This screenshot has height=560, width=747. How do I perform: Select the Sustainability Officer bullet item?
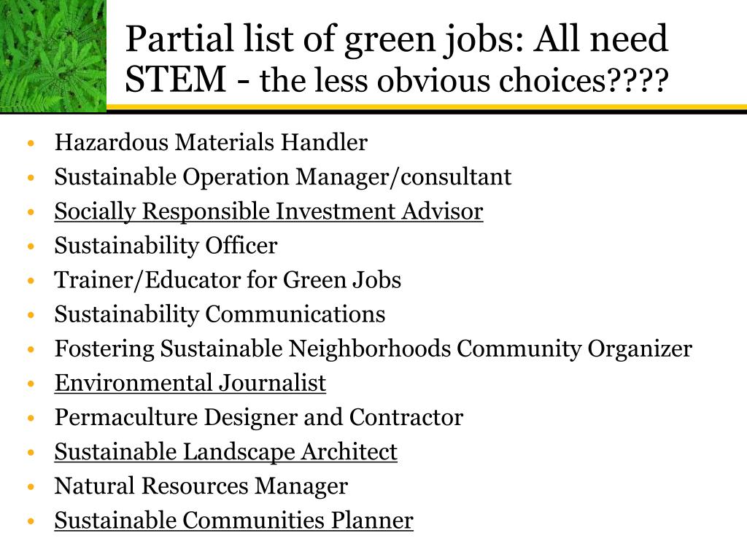[166, 245]
